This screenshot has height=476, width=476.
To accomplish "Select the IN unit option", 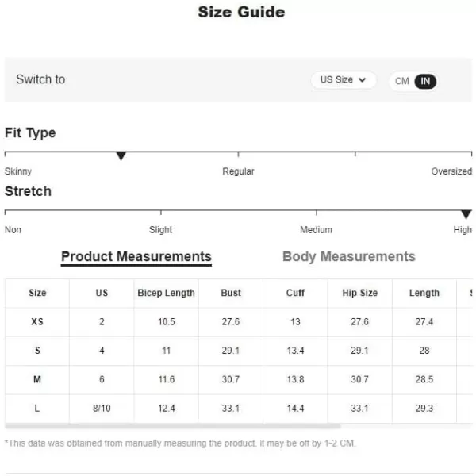I will click(425, 81).
